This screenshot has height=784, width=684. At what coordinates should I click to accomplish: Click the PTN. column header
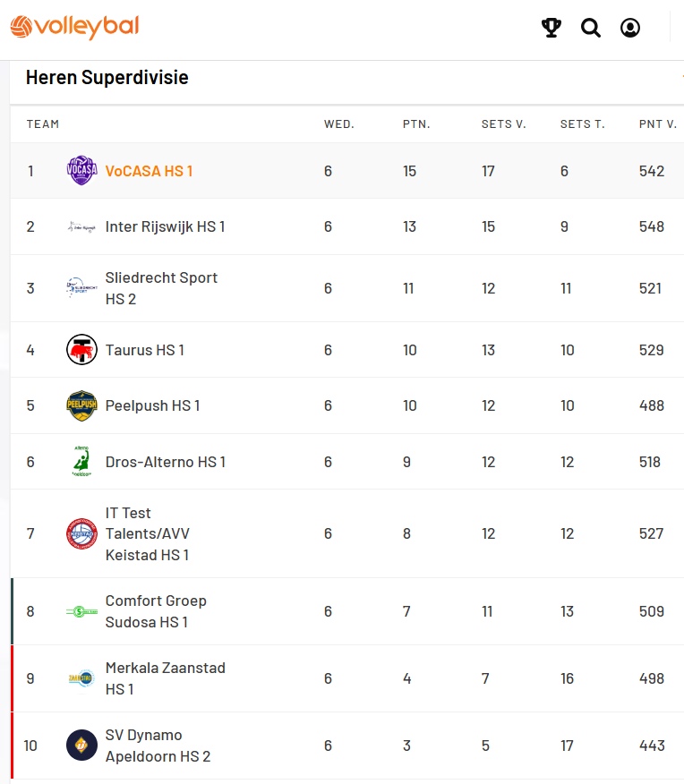point(416,124)
